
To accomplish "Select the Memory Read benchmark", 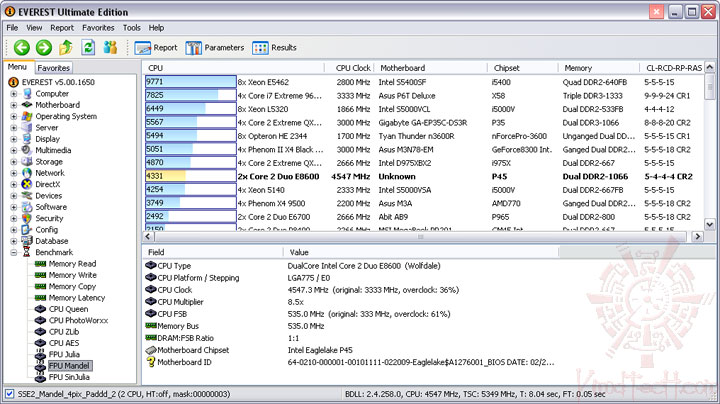I will 72,264.
